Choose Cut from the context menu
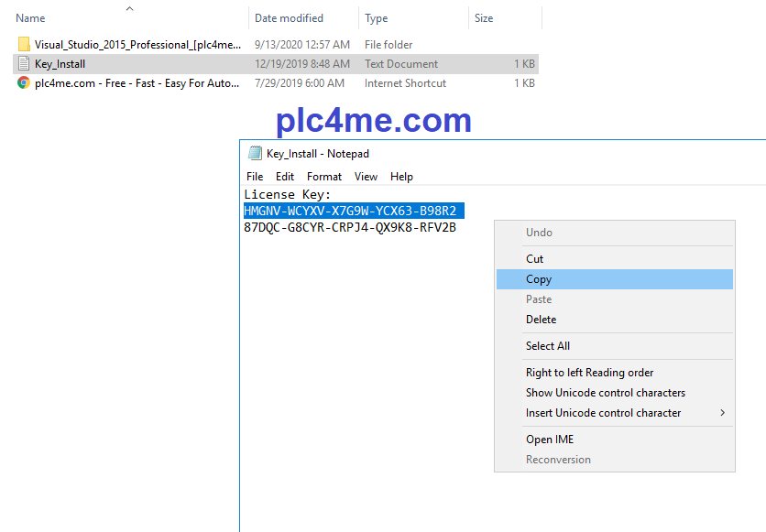The height and width of the screenshot is (532, 766). click(535, 259)
